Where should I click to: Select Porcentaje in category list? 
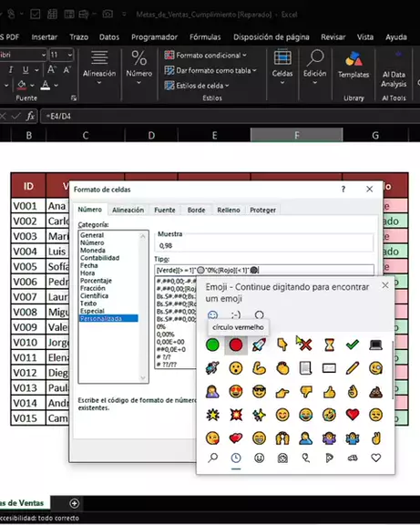pyautogui.click(x=96, y=281)
